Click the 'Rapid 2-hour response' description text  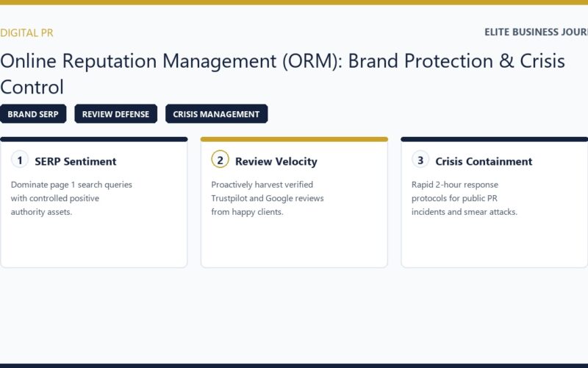tap(465, 198)
